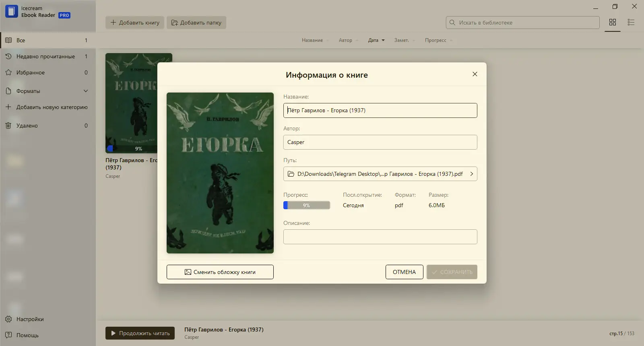The image size is (644, 346).
Task: Click the Icecream Ebook Reader logo icon
Action: [x=11, y=11]
